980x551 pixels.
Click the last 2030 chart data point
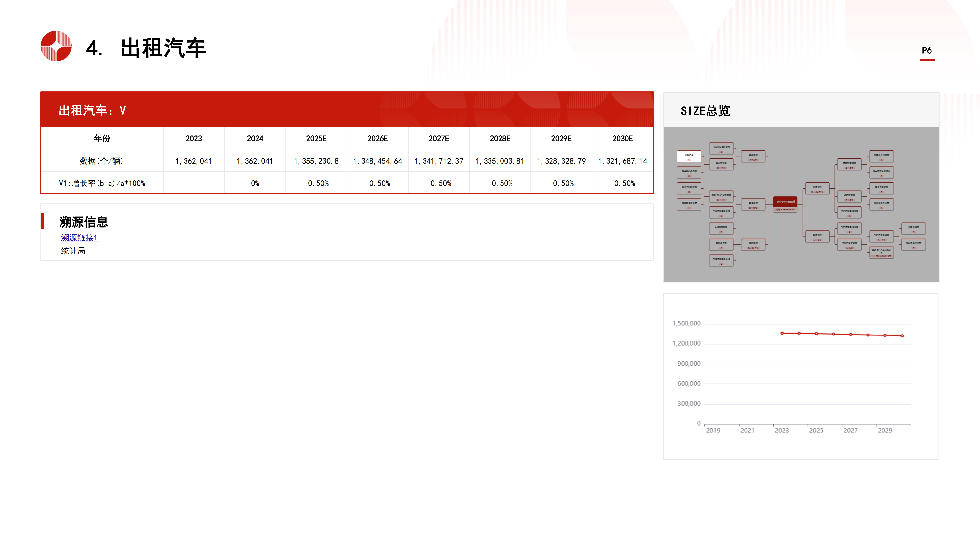tap(902, 336)
